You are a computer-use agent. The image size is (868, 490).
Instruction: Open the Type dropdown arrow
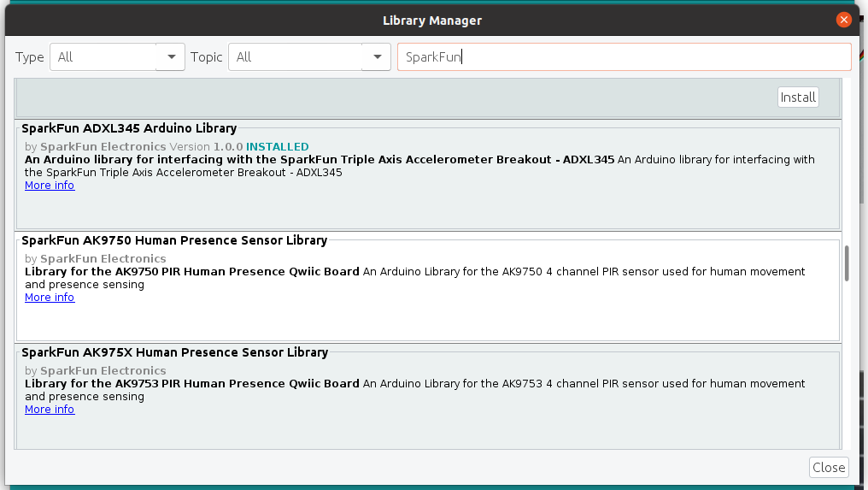172,57
